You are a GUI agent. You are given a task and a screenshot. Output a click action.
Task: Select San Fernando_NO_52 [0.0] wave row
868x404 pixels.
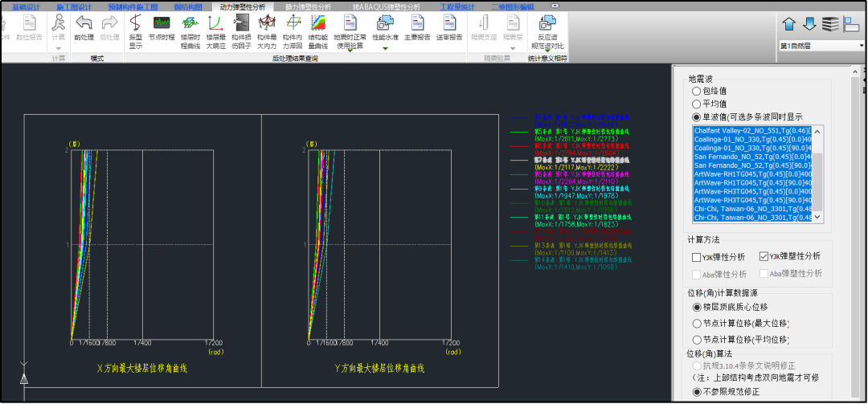pyautogui.click(x=752, y=157)
